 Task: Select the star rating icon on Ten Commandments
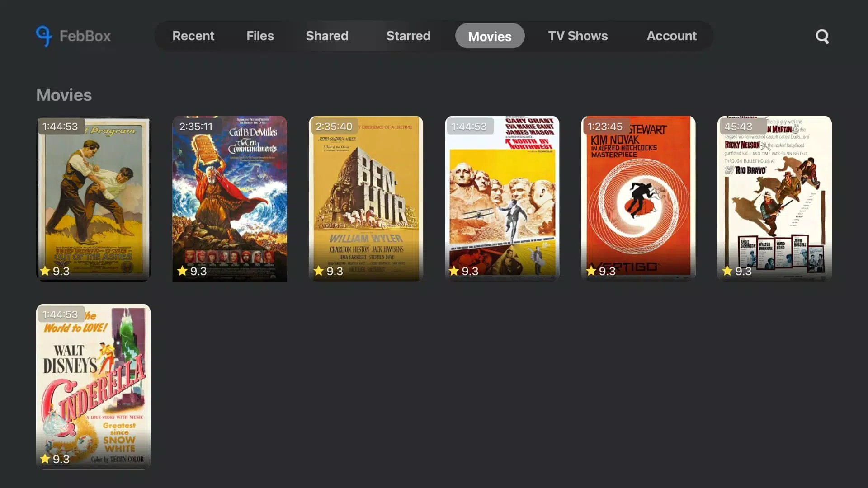click(182, 271)
